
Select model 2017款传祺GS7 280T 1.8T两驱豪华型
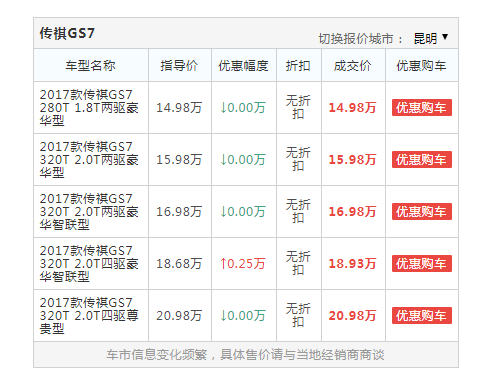point(89,107)
